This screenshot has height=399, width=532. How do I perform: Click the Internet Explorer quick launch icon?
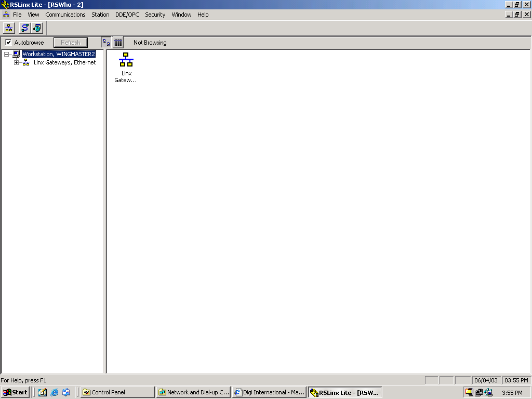click(55, 392)
